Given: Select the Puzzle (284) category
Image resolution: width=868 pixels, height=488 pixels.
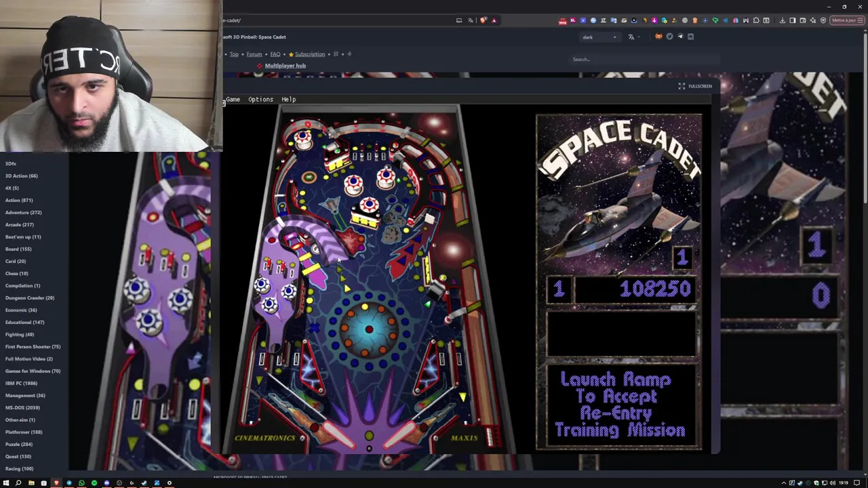Looking at the screenshot, I should tap(19, 444).
